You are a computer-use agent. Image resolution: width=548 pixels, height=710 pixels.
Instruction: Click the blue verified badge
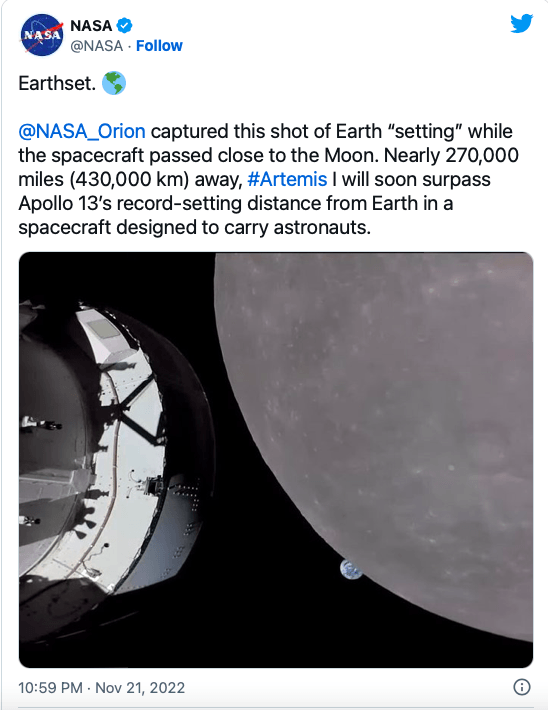click(x=125, y=25)
